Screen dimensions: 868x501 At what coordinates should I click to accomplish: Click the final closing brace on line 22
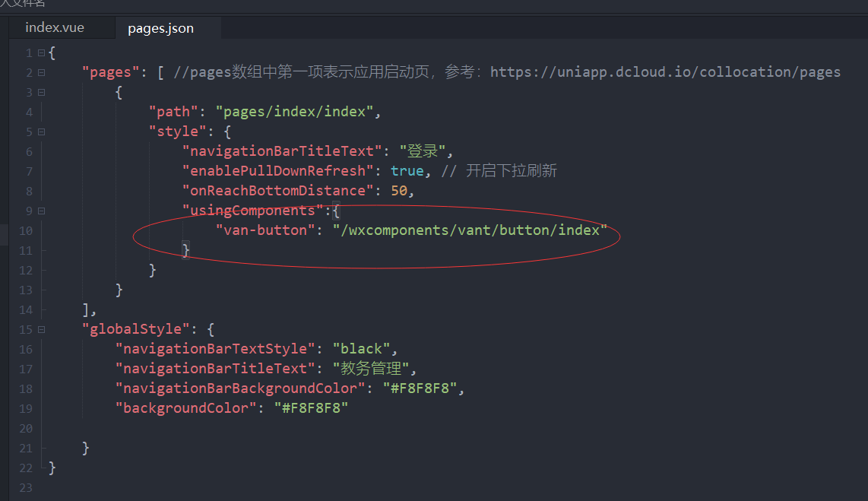coord(52,468)
